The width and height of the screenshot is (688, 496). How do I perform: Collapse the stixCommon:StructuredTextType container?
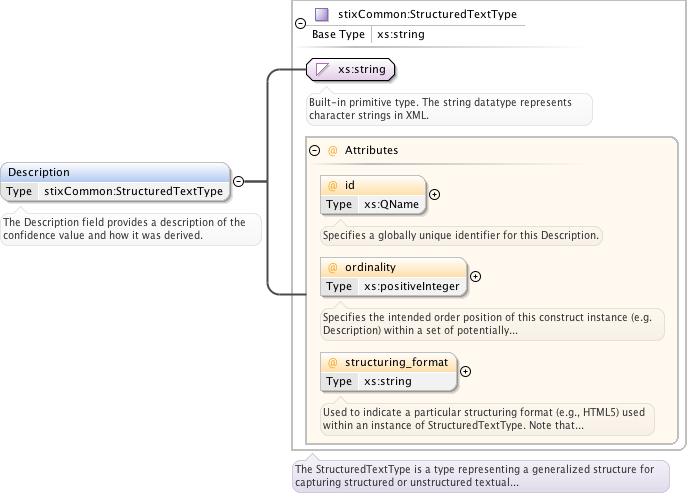(x=299, y=24)
